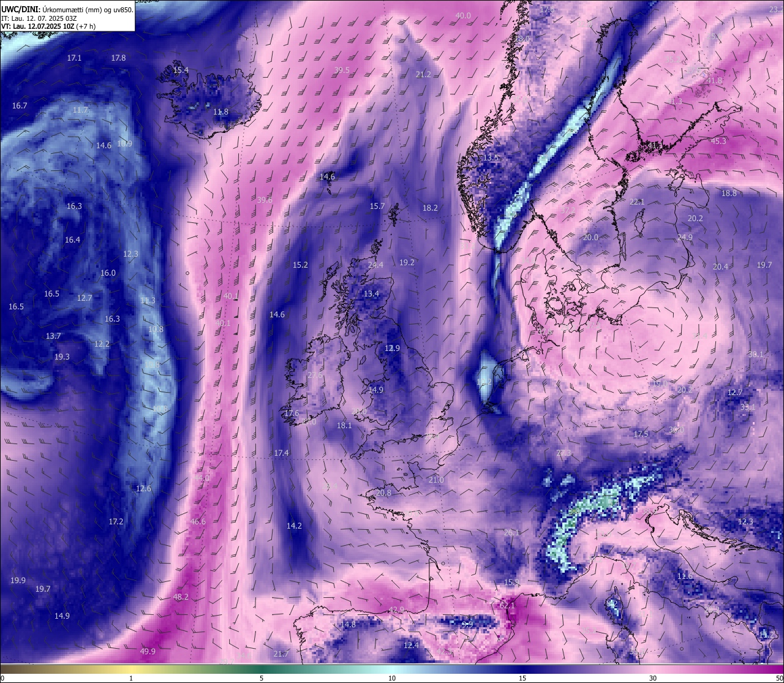This screenshot has width=784, height=683.
Task: Click the 18.1 value label
Action: [x=344, y=425]
